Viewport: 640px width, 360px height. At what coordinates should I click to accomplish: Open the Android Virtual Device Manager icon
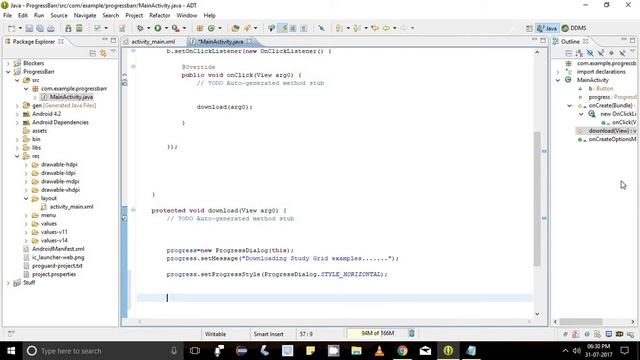(x=79, y=28)
